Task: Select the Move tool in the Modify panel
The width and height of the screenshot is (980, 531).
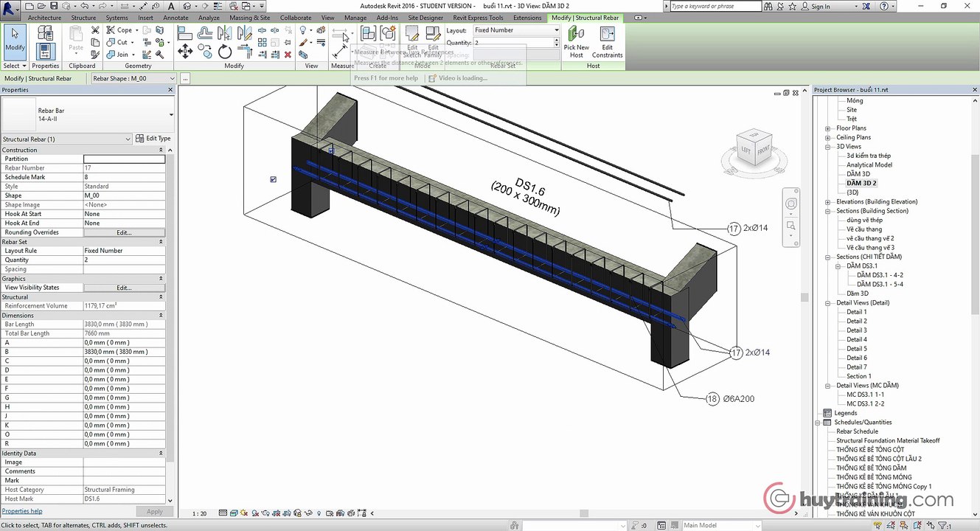Action: tap(185, 51)
